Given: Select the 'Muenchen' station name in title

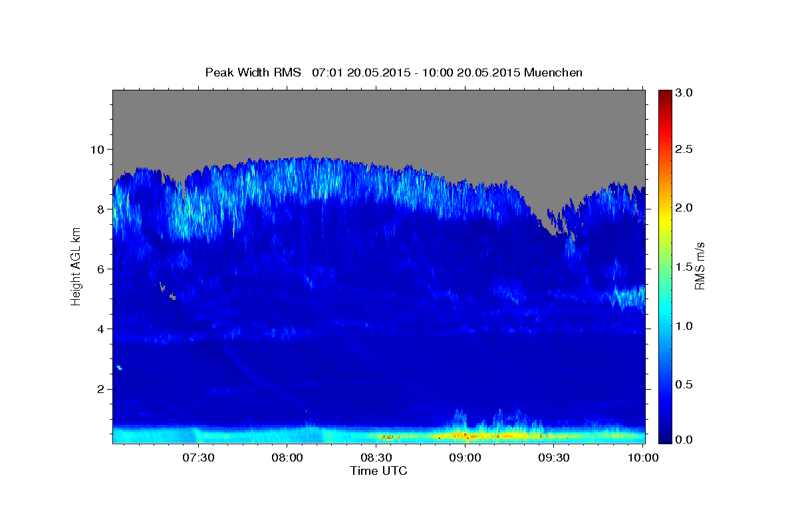Looking at the screenshot, I should click(x=553, y=72).
